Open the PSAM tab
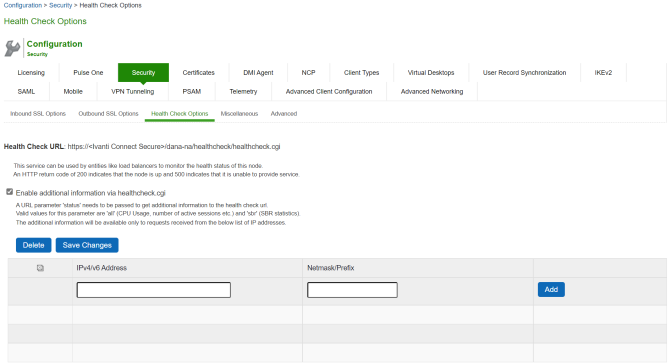The width and height of the screenshot is (672, 364). 192,91
